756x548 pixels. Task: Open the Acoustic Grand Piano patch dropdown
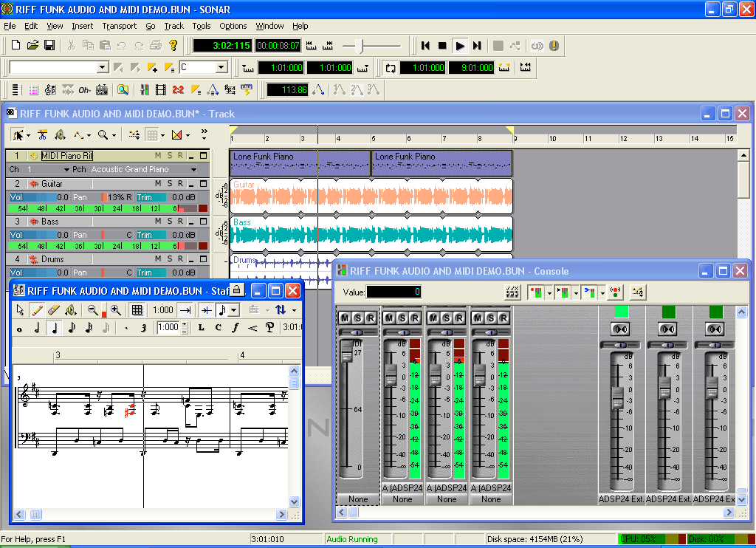pos(194,169)
